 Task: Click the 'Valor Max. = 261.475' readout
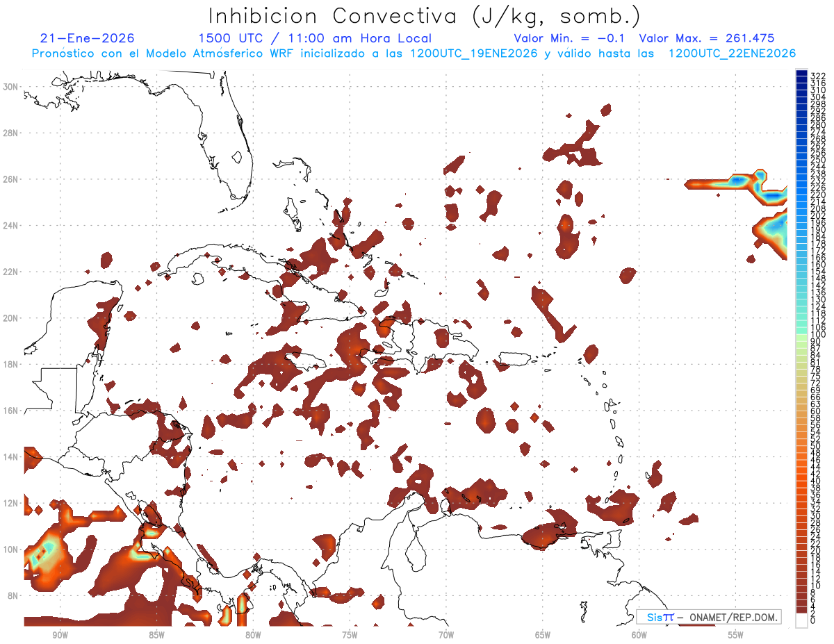(707, 38)
